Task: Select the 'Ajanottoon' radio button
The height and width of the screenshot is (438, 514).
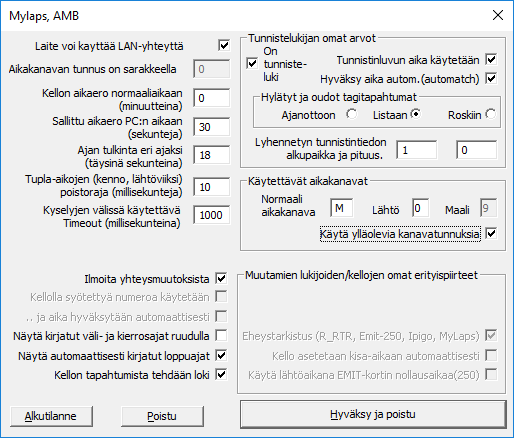Action: click(351, 114)
